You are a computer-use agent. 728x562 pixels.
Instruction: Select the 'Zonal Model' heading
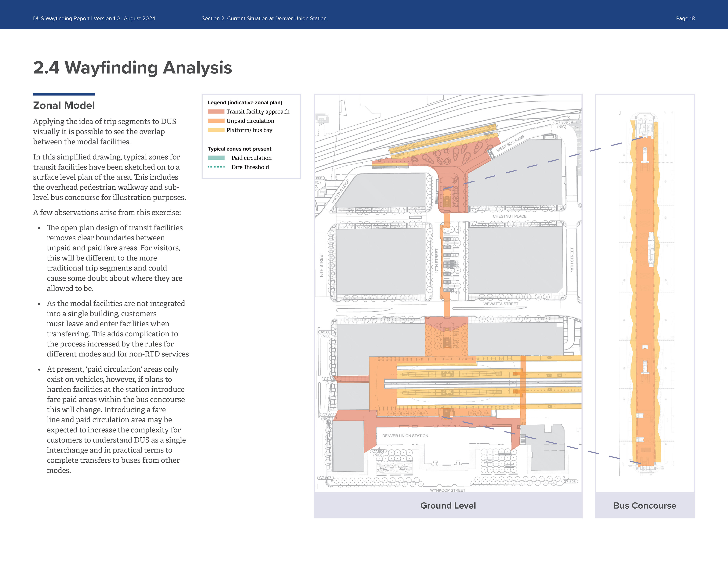(x=64, y=106)
